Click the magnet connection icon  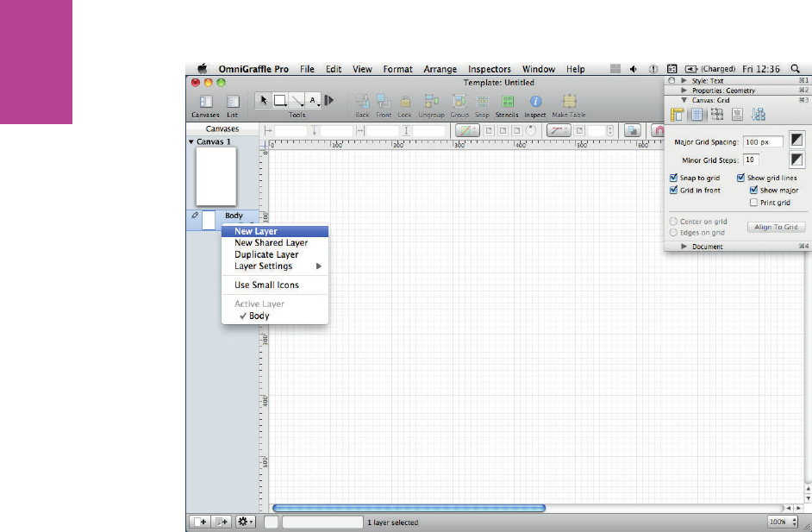(659, 131)
